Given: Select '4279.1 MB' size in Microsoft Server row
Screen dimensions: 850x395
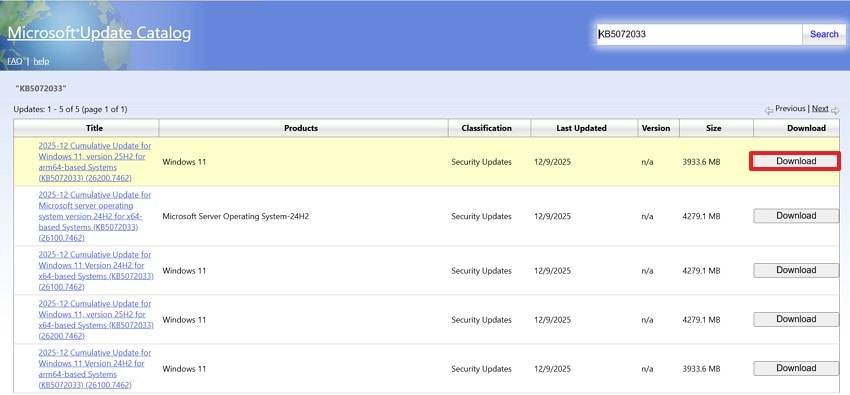Looking at the screenshot, I should (701, 216).
